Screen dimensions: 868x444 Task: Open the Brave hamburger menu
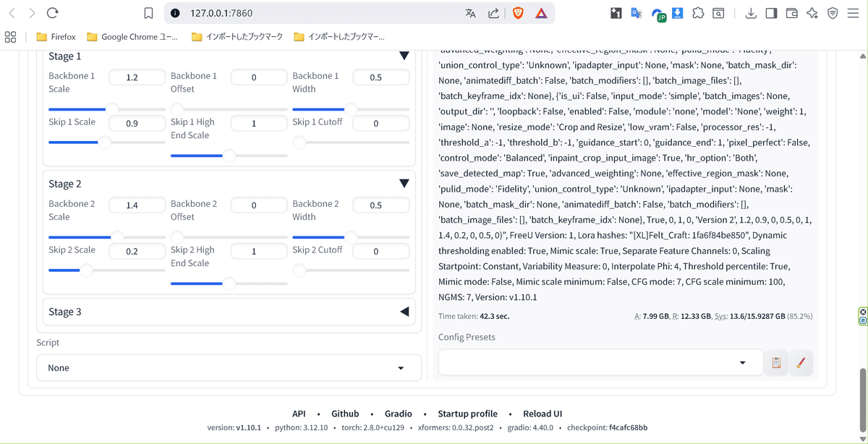tap(851, 12)
